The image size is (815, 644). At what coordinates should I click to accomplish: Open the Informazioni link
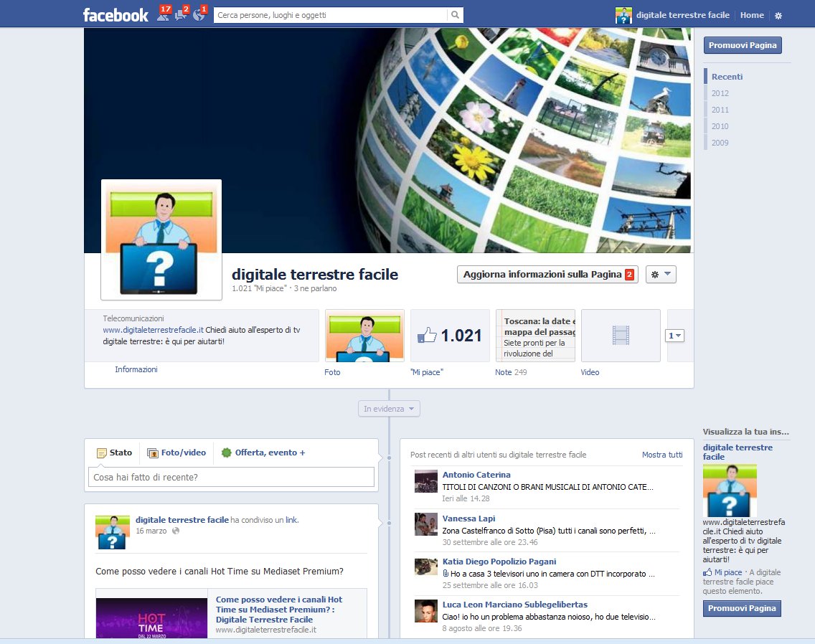[x=136, y=369]
